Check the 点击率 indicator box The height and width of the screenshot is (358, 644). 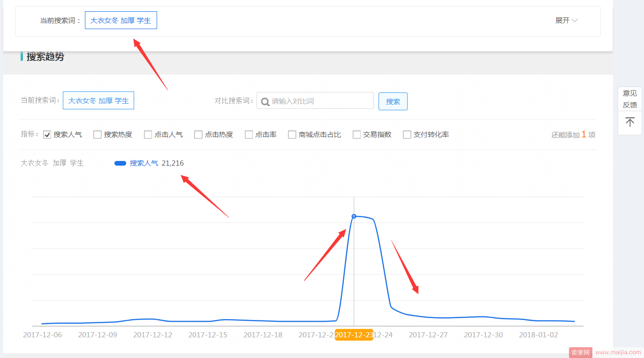coord(249,135)
